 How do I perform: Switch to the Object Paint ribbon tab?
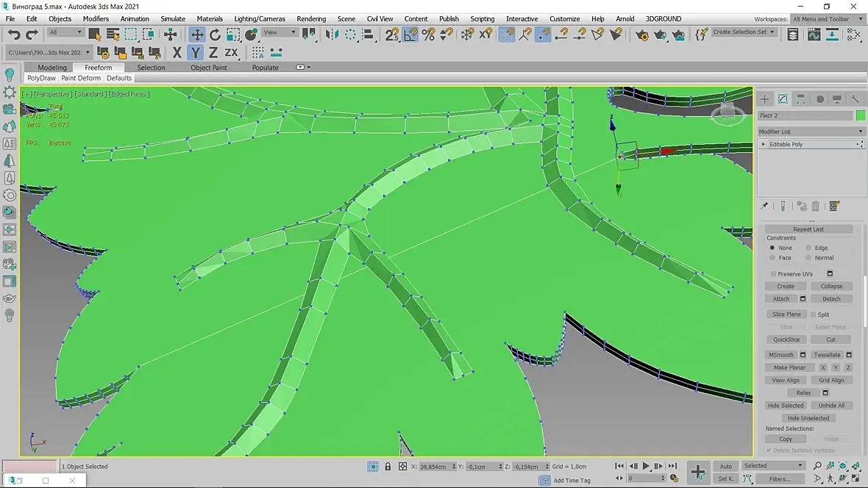[208, 68]
